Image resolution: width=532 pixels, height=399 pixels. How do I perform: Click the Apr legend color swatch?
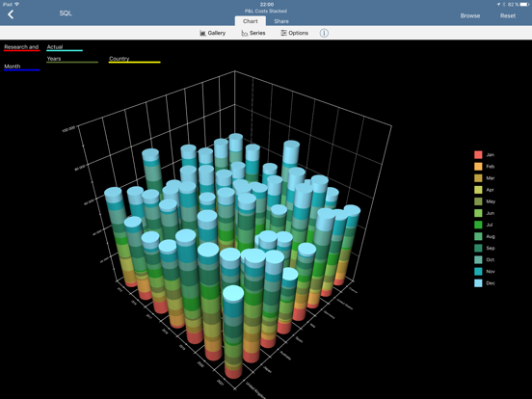coord(478,190)
